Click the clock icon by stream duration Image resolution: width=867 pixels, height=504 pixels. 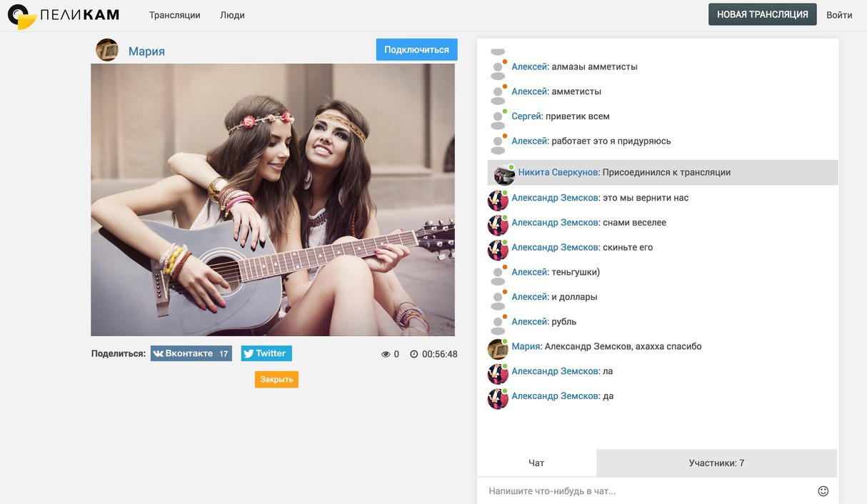[x=414, y=354]
